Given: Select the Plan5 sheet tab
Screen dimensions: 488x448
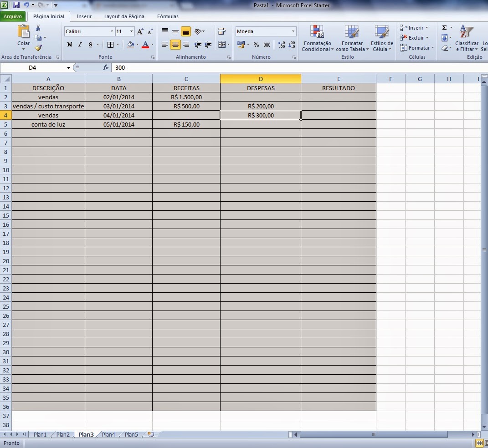Looking at the screenshot, I should pos(130,434).
